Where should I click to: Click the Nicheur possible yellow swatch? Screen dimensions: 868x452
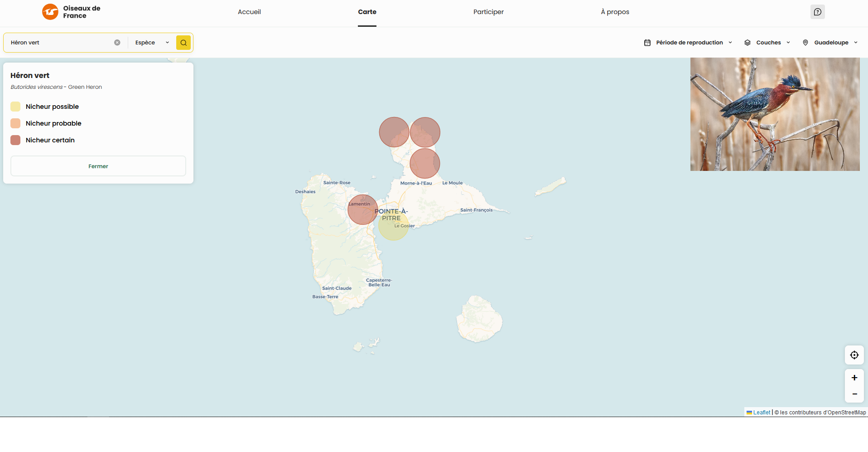click(x=15, y=107)
